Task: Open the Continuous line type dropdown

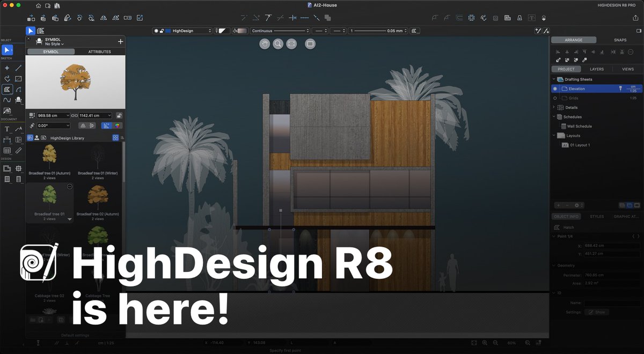Action: [x=280, y=31]
